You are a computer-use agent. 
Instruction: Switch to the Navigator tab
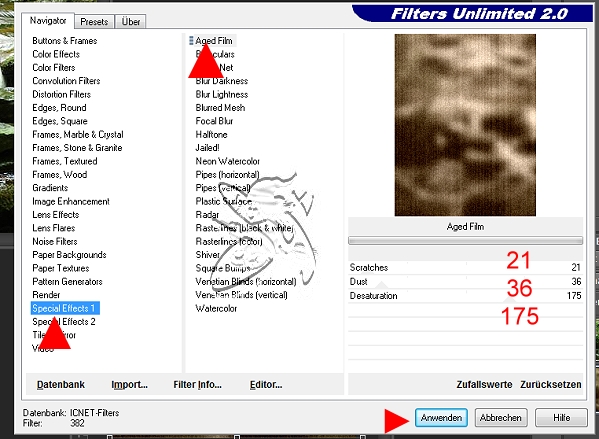point(48,21)
